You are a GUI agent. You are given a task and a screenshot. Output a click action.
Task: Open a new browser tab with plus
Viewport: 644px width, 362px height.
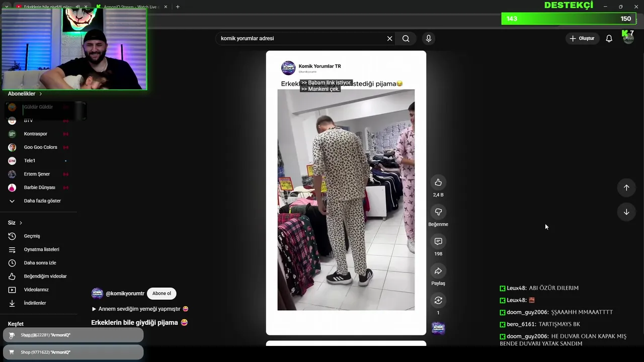click(x=178, y=7)
